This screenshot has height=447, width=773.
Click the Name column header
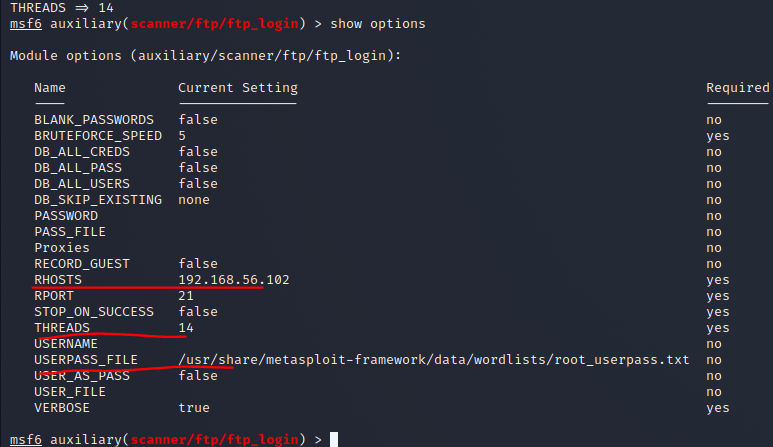point(50,88)
